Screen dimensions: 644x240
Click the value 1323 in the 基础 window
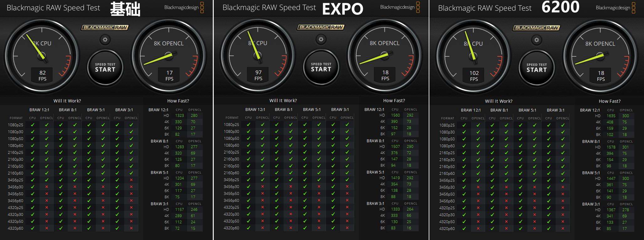pyautogui.click(x=180, y=116)
